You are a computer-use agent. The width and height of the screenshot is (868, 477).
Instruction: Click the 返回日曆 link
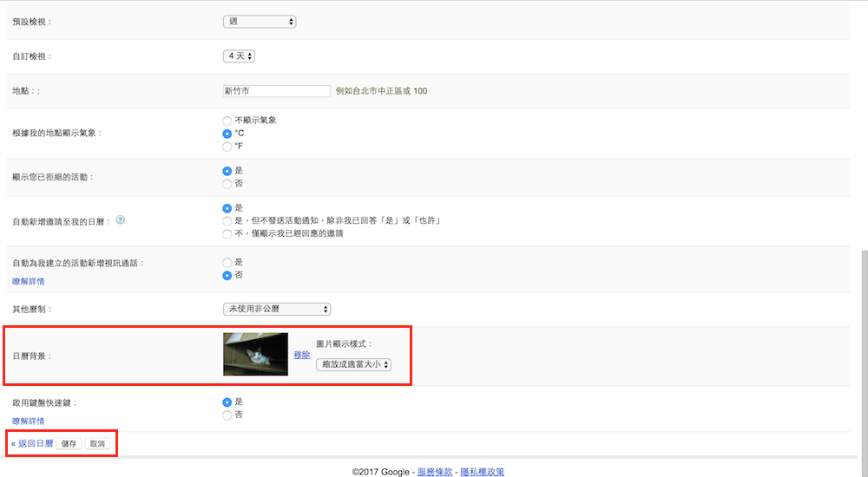pyautogui.click(x=32, y=443)
